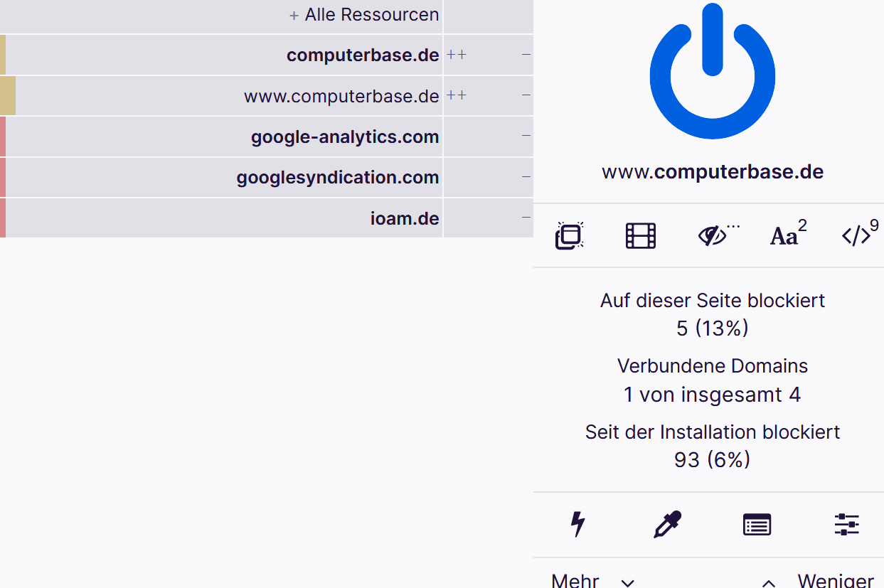
Task: Click the Auf dieser Seite blockiert label
Action: [713, 301]
